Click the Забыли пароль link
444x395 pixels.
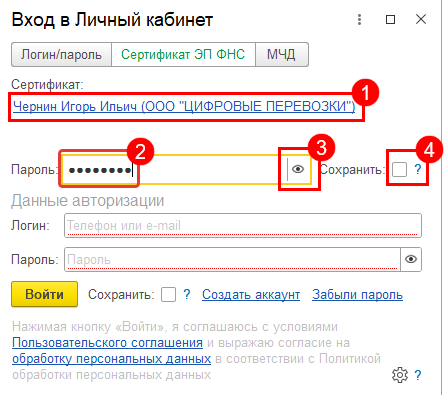tap(357, 295)
